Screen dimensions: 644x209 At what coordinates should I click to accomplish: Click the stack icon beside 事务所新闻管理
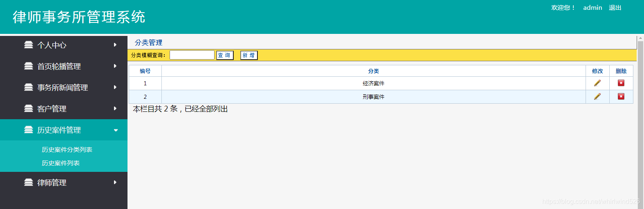(29, 87)
